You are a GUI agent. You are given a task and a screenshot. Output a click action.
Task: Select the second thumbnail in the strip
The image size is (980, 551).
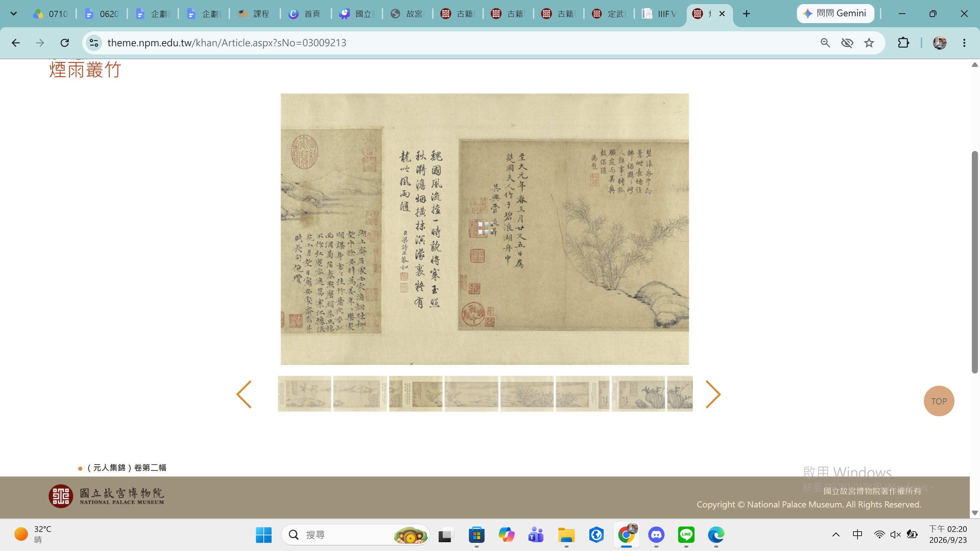[x=360, y=394]
